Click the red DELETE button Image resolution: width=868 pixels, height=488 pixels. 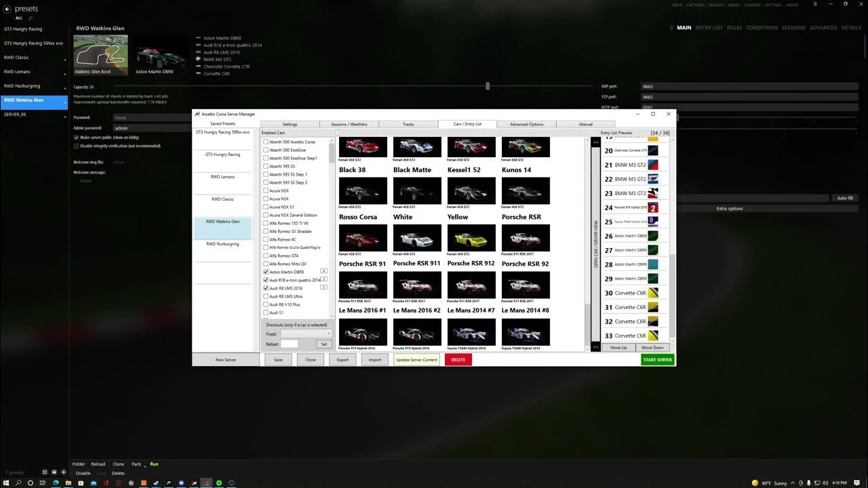458,360
